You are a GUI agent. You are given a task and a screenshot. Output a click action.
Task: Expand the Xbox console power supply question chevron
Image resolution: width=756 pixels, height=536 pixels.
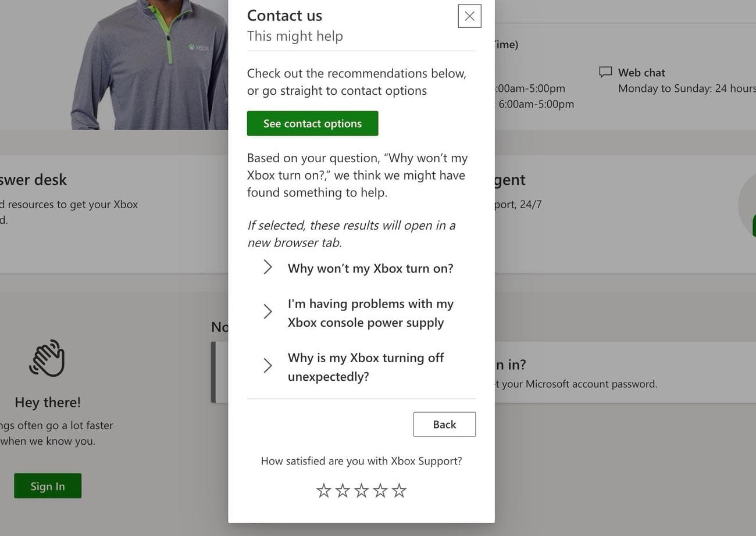point(268,312)
